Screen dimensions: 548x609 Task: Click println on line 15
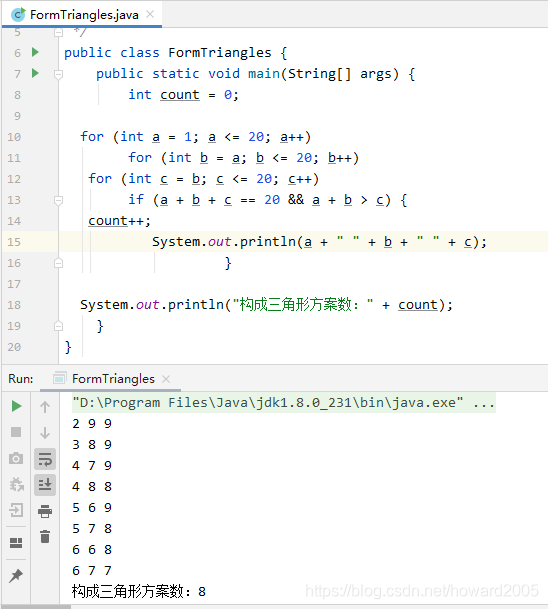point(268,242)
